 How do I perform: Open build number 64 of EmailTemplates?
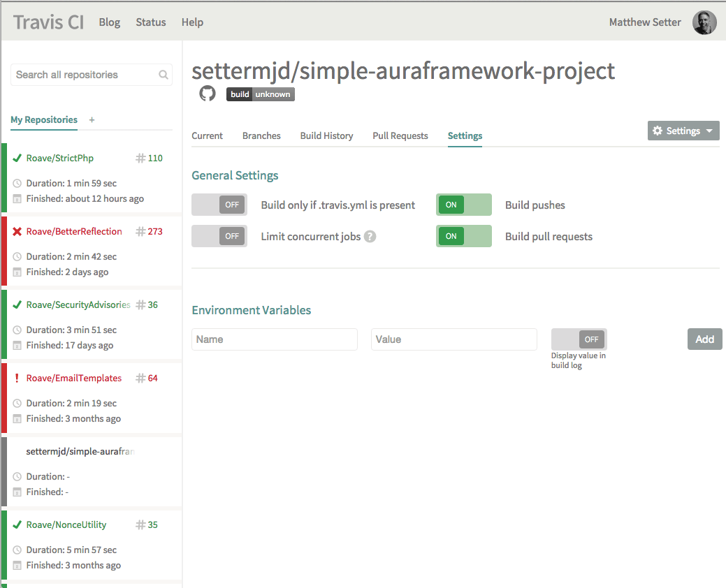point(153,378)
